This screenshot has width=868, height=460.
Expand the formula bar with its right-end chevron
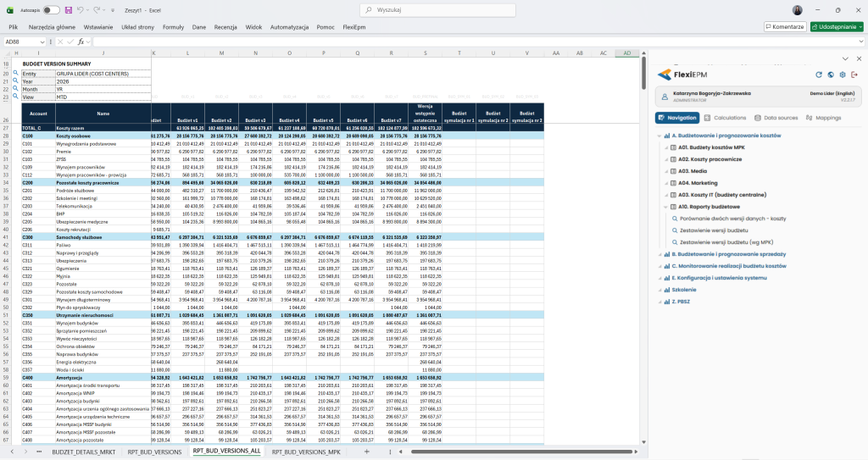(861, 42)
